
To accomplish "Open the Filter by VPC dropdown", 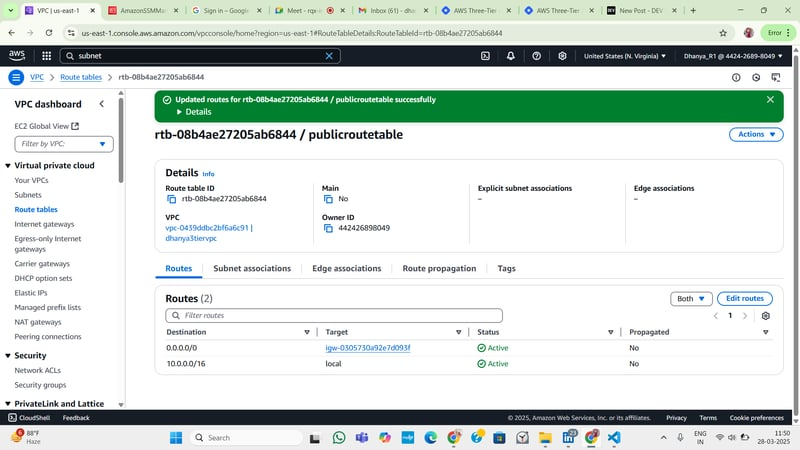I will click(x=64, y=144).
